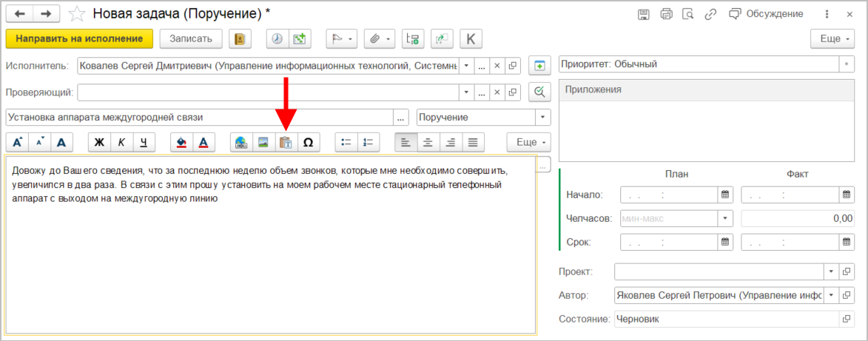Click the task title field Установка аппарата

point(199,118)
